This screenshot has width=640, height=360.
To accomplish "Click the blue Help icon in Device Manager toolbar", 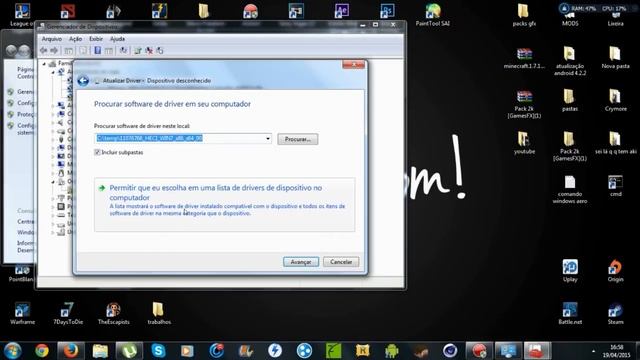I will [98, 51].
